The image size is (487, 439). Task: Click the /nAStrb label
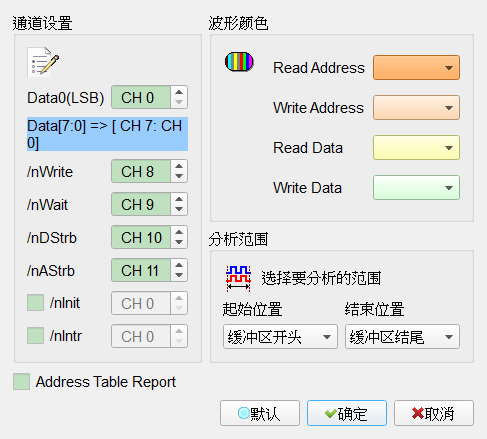tap(51, 271)
